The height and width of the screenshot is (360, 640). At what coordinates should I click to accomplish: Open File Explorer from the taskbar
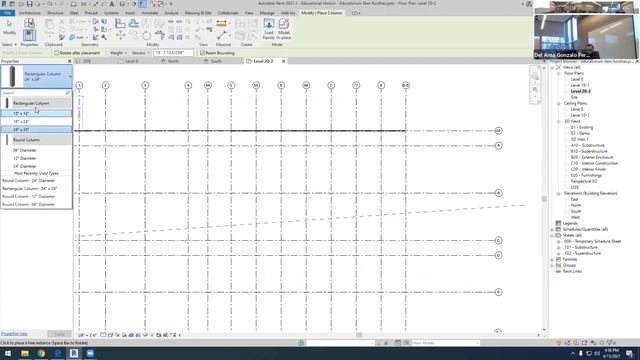24,353
